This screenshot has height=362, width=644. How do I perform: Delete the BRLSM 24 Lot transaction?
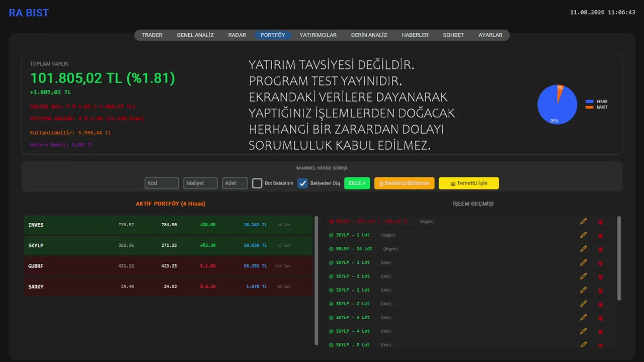[x=600, y=249]
